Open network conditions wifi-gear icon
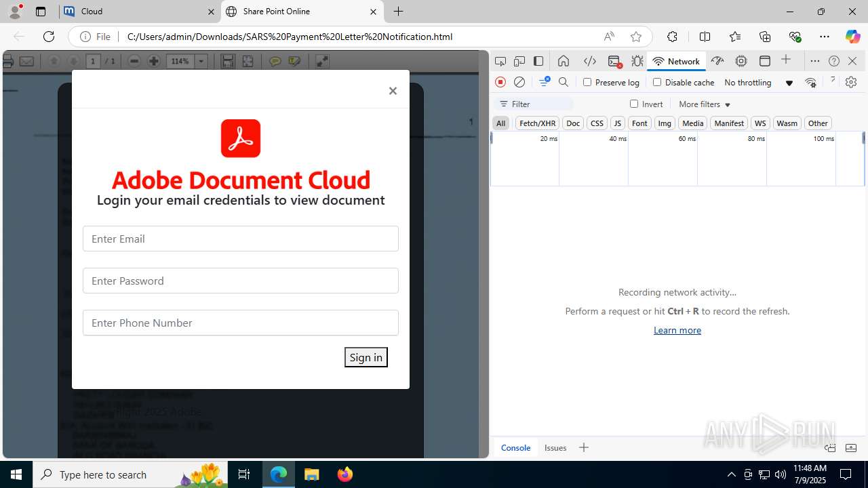868x488 pixels. coord(811,82)
